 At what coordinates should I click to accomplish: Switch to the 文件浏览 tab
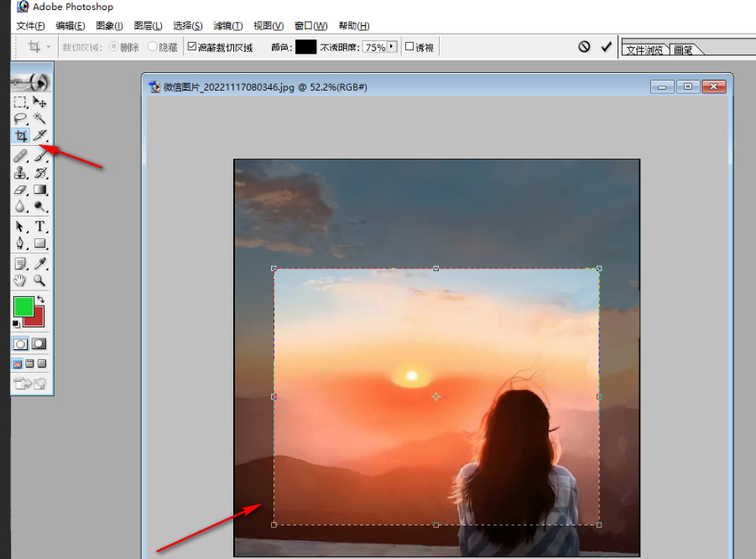(x=644, y=50)
